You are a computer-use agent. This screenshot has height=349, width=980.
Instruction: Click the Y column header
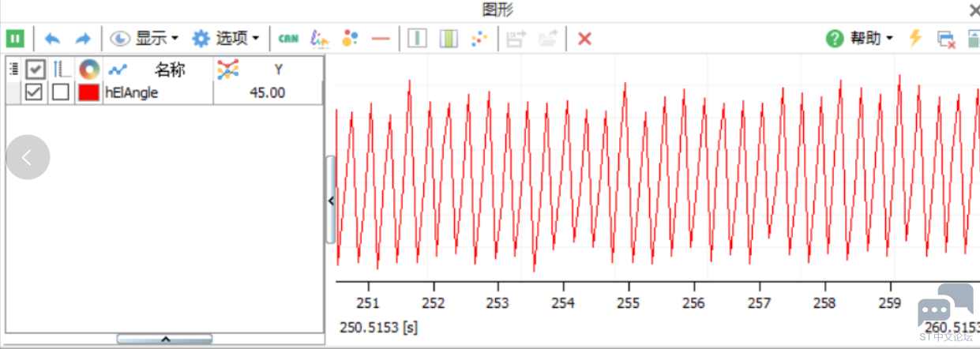pos(278,69)
